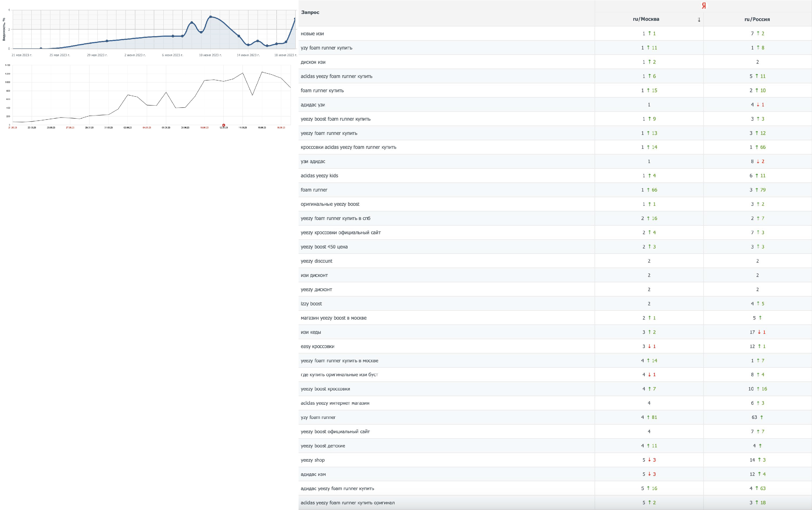Image resolution: width=812 pixels, height=510 pixels.
Task: Click the green arrow in "yzy foam runner" Россия cell
Action: point(761,417)
